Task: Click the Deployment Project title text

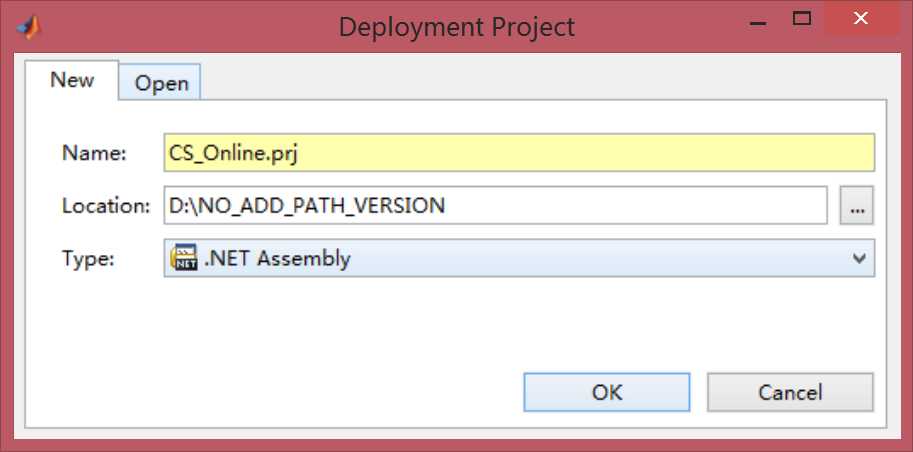Action: (456, 27)
